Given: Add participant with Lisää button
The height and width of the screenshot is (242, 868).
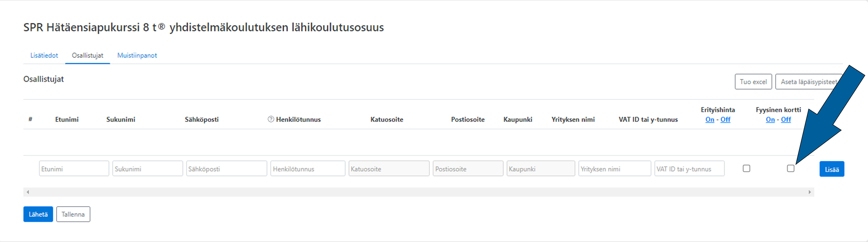Looking at the screenshot, I should (832, 169).
